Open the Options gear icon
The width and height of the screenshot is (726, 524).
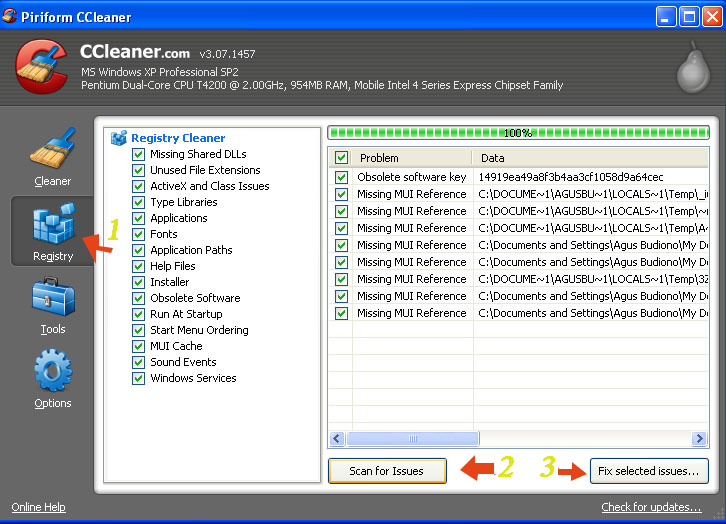(53, 371)
